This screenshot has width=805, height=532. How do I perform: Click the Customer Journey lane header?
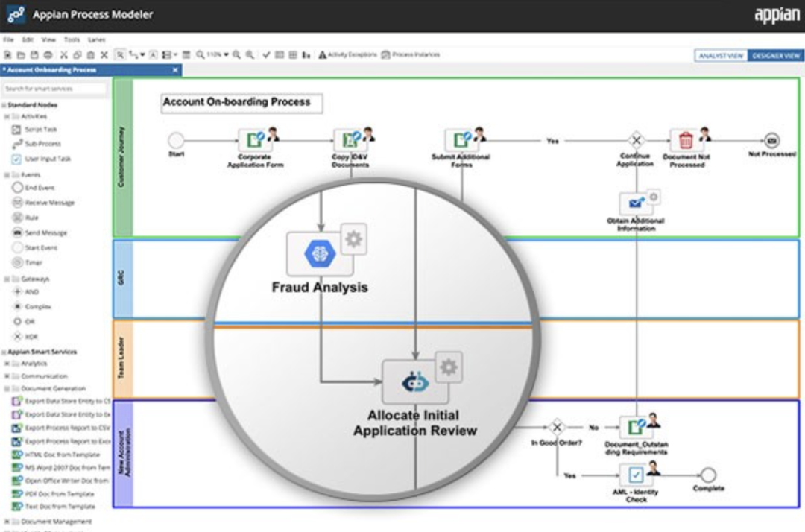point(122,157)
